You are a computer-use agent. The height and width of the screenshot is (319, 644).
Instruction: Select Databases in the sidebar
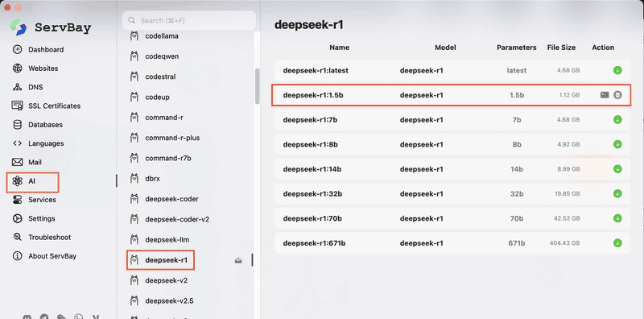click(x=37, y=125)
